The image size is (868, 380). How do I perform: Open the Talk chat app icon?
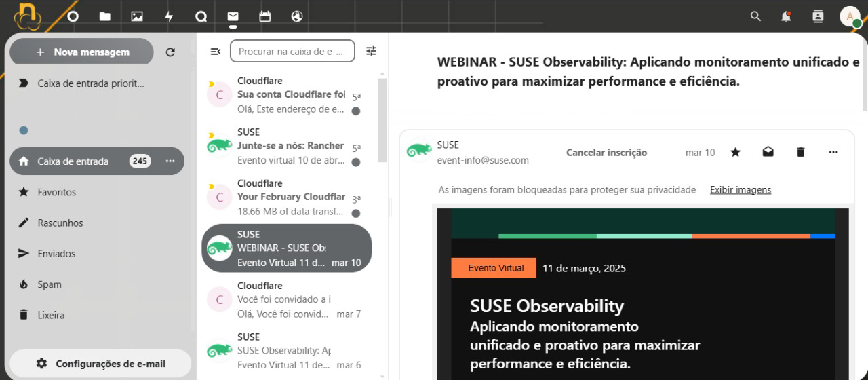[x=201, y=16]
